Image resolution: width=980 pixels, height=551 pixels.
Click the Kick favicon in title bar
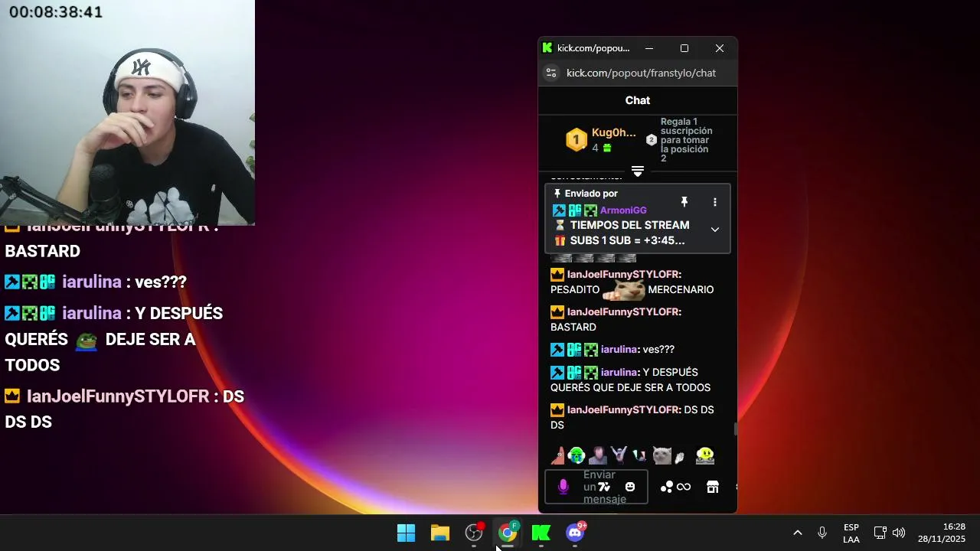click(547, 47)
